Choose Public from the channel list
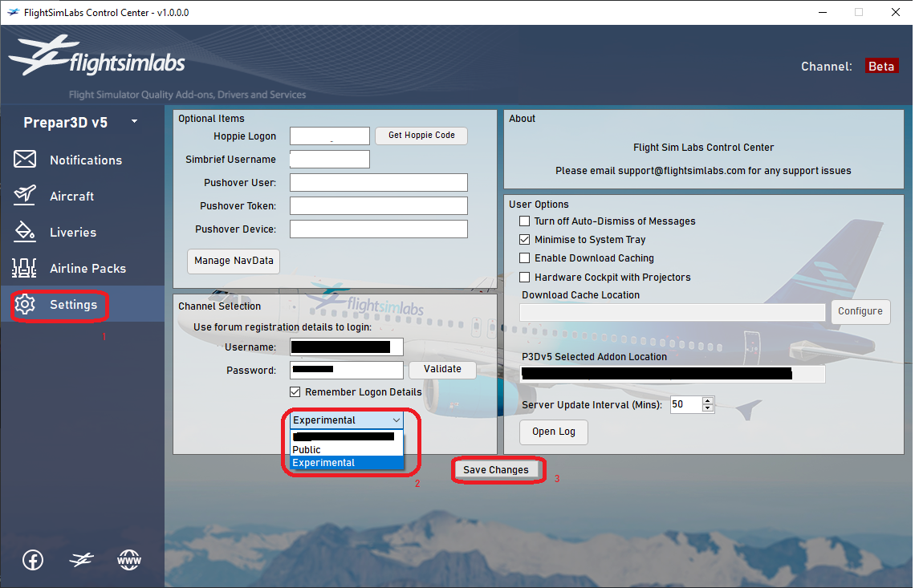Viewport: 915px width, 588px height. pos(347,450)
